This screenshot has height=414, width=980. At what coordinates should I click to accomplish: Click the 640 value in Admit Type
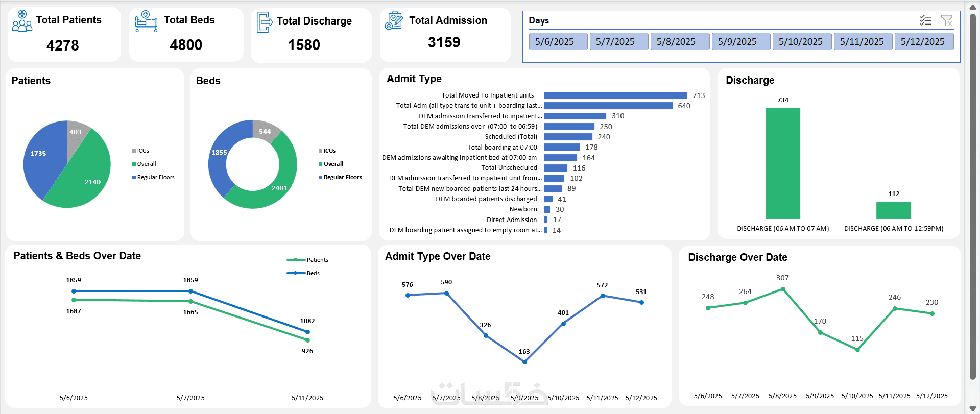684,106
